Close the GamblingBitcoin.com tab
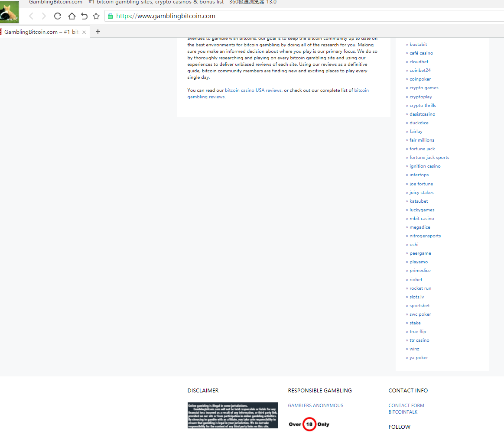Image resolution: width=504 pixels, height=434 pixels. (84, 32)
